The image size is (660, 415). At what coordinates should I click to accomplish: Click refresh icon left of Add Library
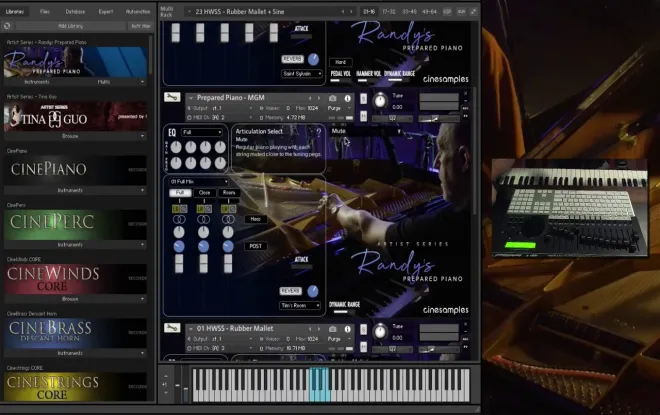[x=7, y=26]
